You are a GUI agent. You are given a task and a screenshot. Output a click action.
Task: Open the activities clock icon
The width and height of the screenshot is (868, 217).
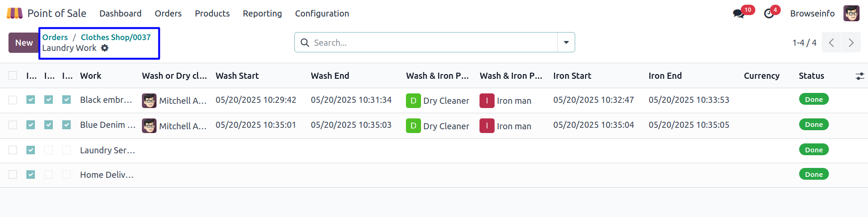[769, 14]
